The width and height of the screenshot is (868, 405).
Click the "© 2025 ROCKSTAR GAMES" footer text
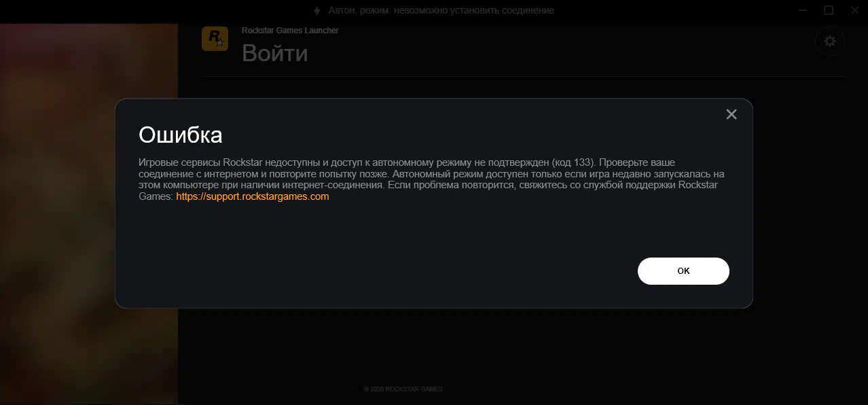tap(403, 389)
